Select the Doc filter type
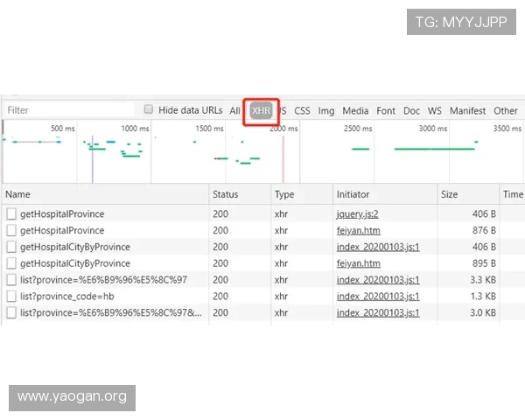The height and width of the screenshot is (420, 525). pyautogui.click(x=411, y=111)
